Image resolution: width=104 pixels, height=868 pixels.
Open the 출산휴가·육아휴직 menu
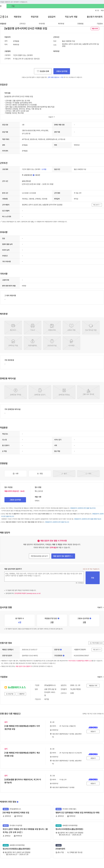click(95, 17)
